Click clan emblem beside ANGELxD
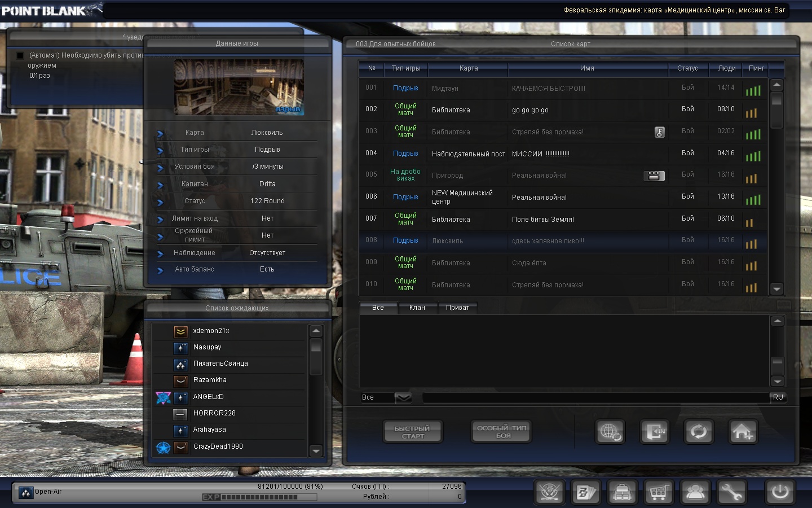 [x=163, y=397]
